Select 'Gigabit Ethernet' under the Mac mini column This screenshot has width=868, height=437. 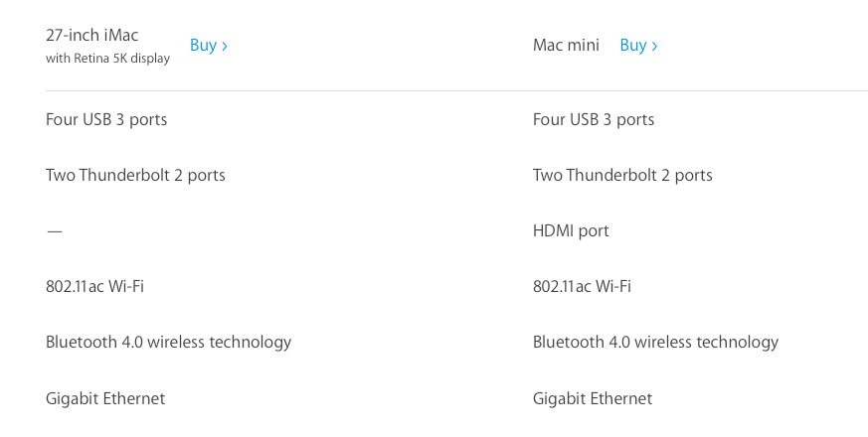(593, 399)
